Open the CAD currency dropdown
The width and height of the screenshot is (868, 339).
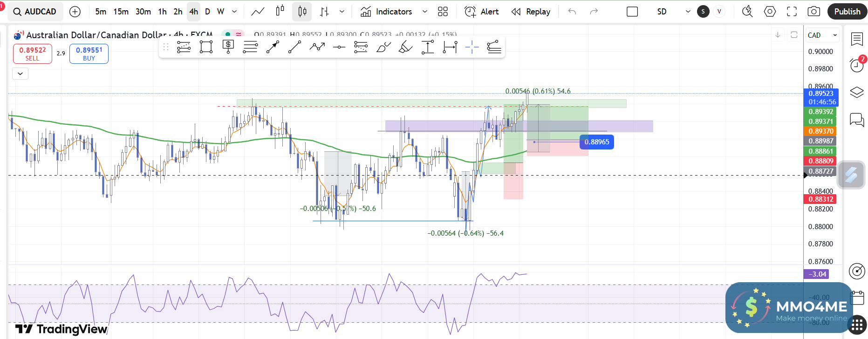pos(822,35)
